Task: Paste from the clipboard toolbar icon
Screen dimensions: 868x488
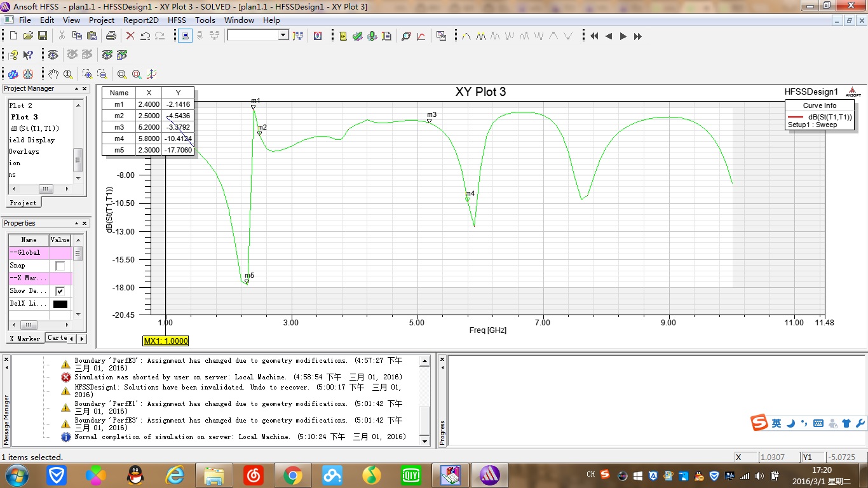Action: pos(92,36)
